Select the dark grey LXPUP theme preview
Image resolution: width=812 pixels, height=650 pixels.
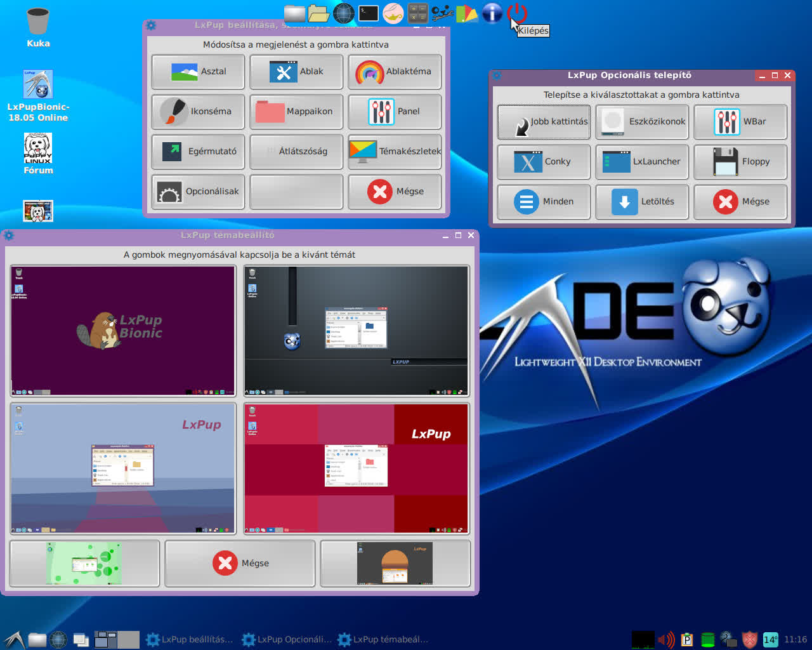coord(357,331)
